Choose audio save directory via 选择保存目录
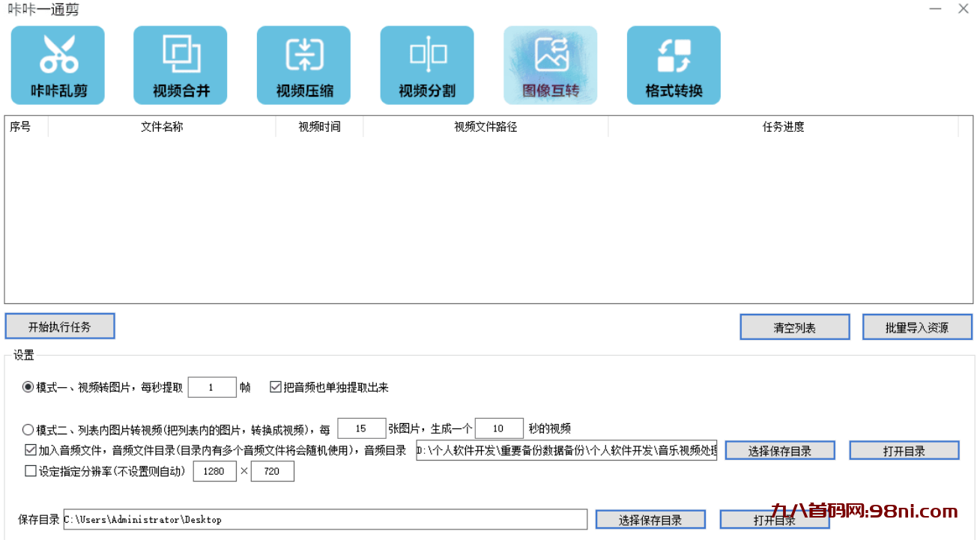Image resolution: width=980 pixels, height=540 pixels. pos(779,450)
